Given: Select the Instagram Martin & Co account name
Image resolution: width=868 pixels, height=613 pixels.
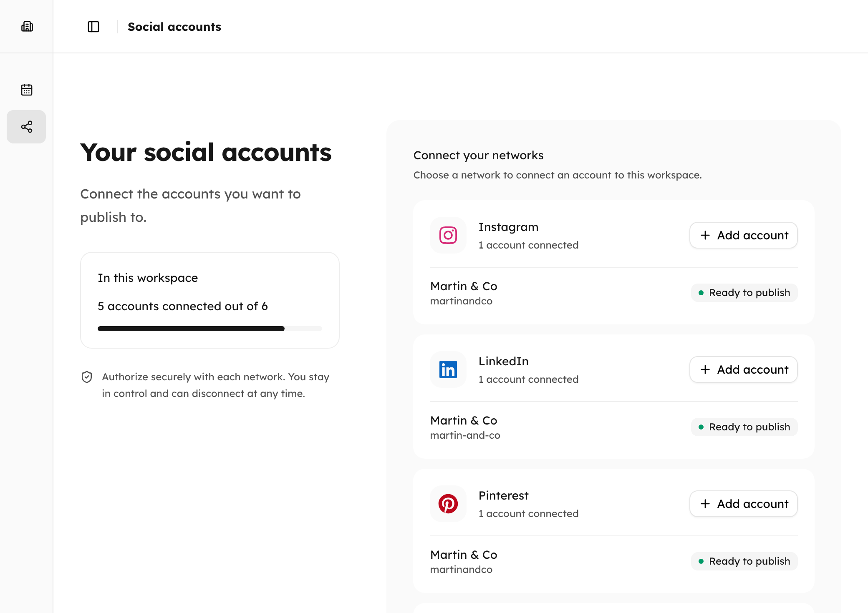Looking at the screenshot, I should coord(464,286).
